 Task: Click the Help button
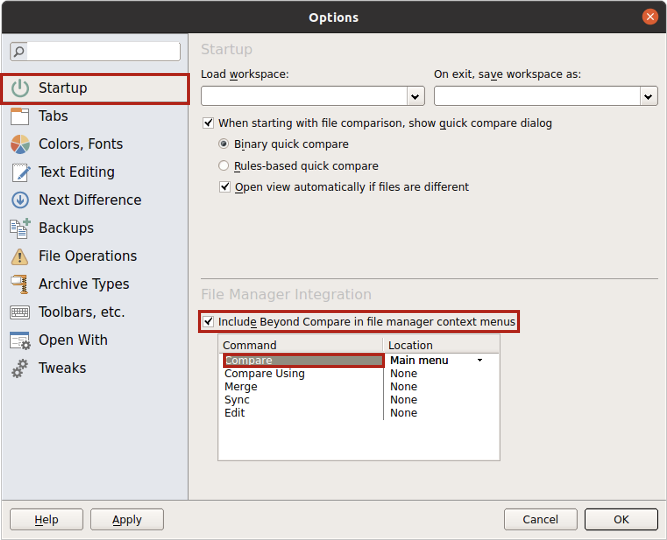click(46, 520)
